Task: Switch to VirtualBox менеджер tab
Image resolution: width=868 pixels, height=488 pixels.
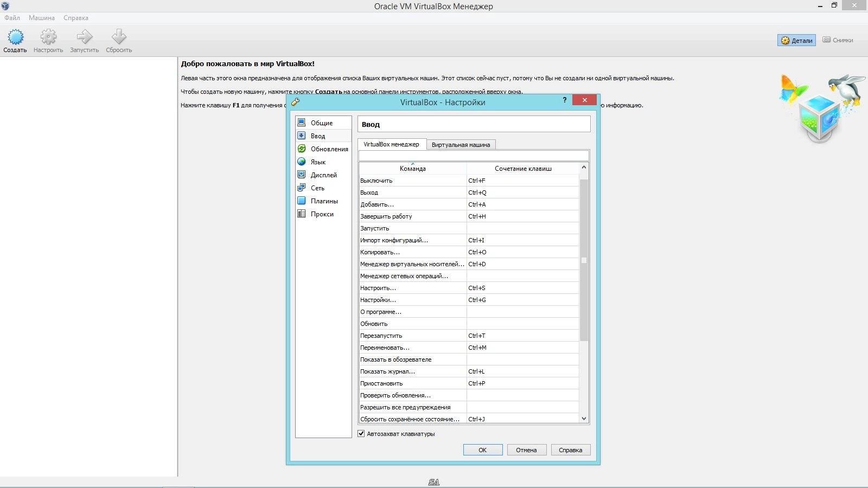Action: pos(392,144)
